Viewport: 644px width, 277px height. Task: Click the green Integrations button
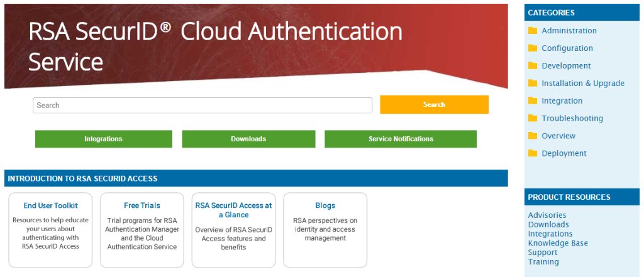(104, 139)
